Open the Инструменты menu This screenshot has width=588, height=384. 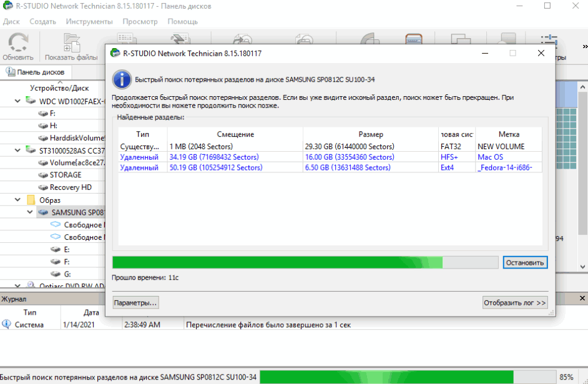pyautogui.click(x=89, y=21)
